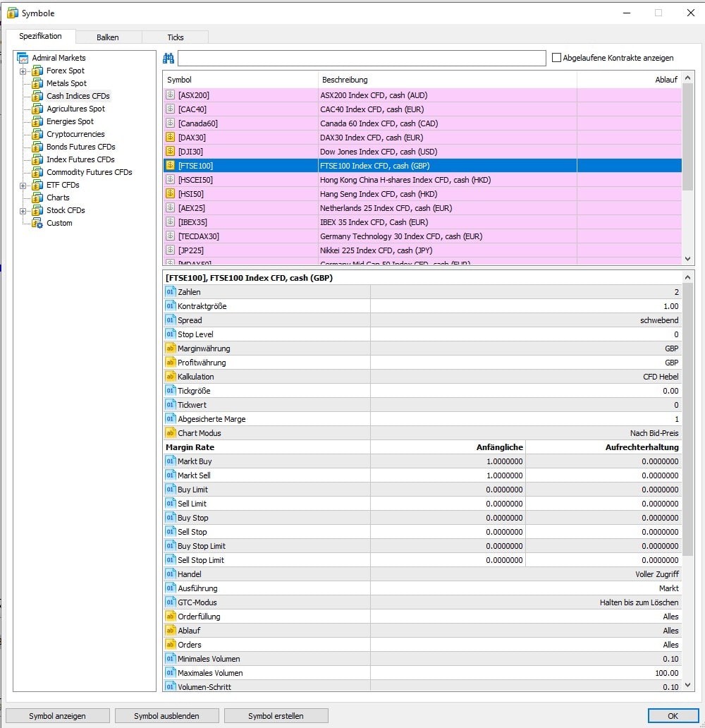The image size is (705, 728).
Task: Click the [DAX30] gold dollar icon
Action: (171, 138)
